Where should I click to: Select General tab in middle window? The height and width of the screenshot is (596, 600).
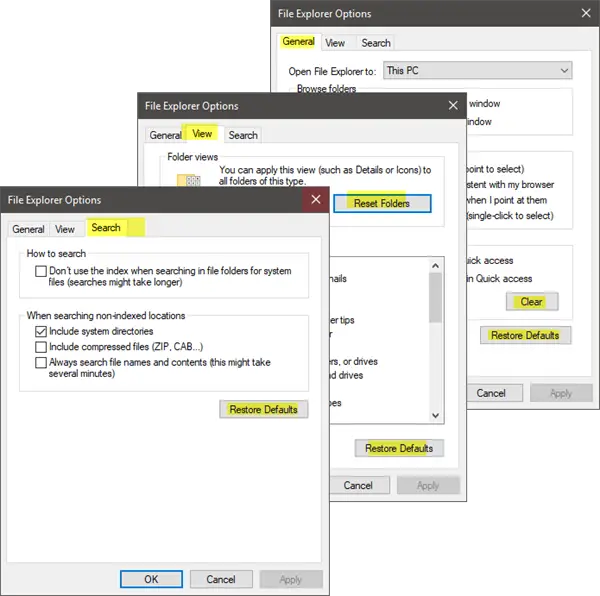[165, 135]
